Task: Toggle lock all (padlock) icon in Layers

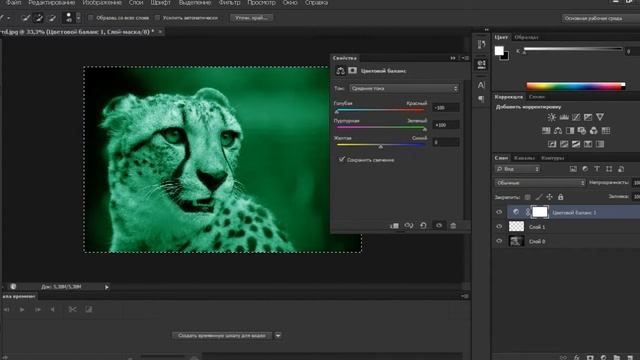Action: (x=561, y=197)
